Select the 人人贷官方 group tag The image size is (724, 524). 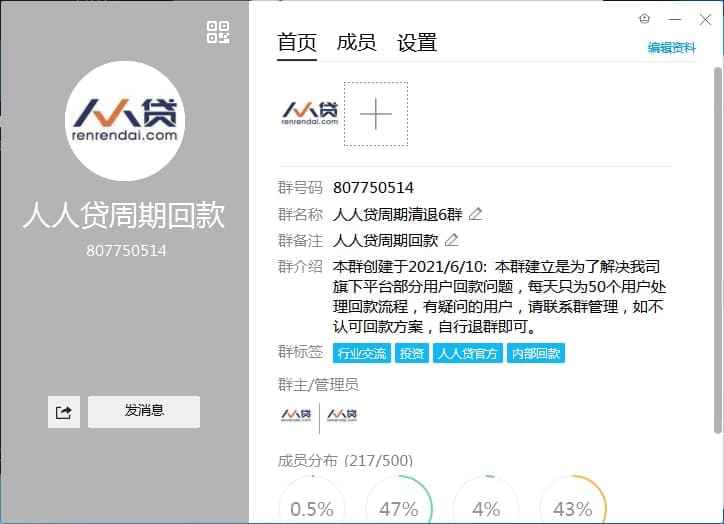tap(468, 353)
